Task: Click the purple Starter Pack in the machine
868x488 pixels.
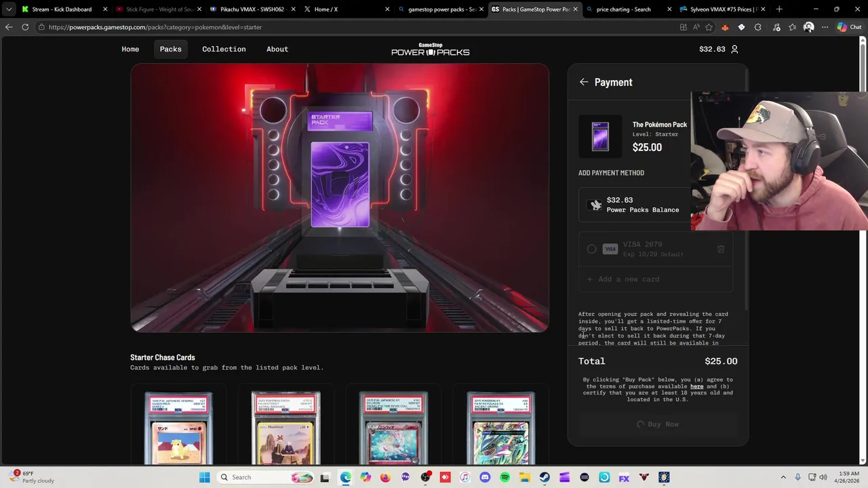Action: 340,184
